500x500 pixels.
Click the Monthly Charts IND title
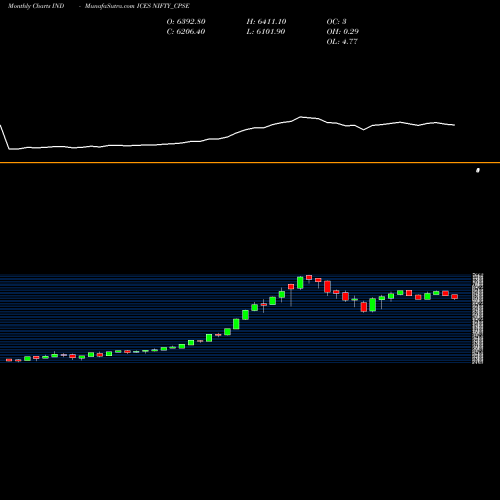tap(36, 6)
